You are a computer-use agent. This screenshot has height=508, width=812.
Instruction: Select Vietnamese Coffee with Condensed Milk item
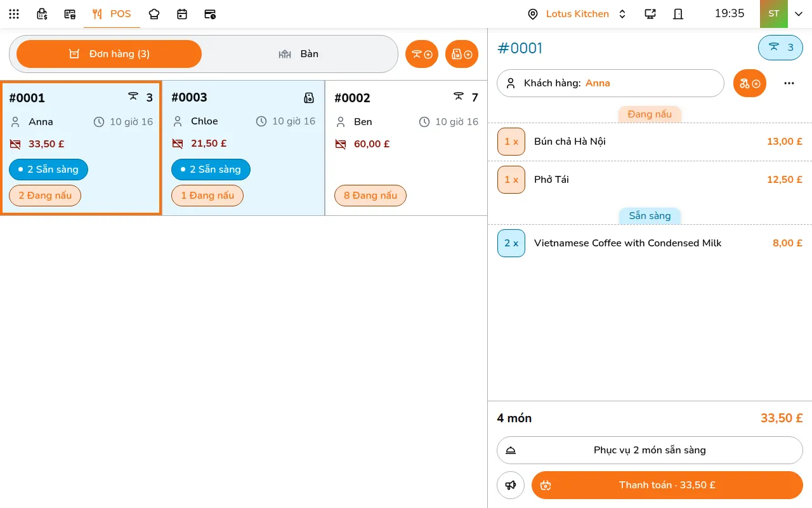[x=627, y=243]
